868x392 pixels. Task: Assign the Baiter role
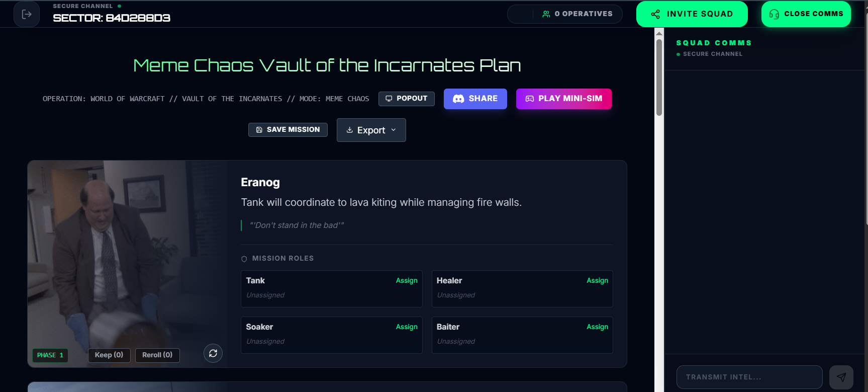tap(597, 327)
